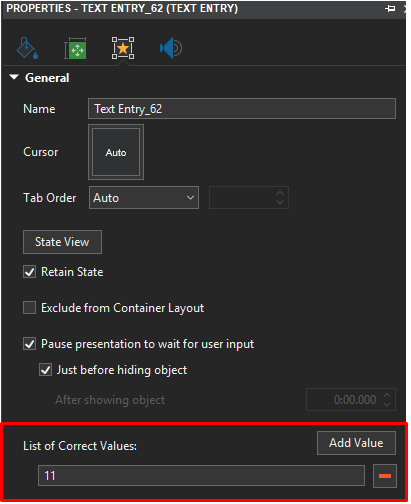Click the Cursor Auto selector box
The width and height of the screenshot is (411, 504).
click(x=116, y=152)
